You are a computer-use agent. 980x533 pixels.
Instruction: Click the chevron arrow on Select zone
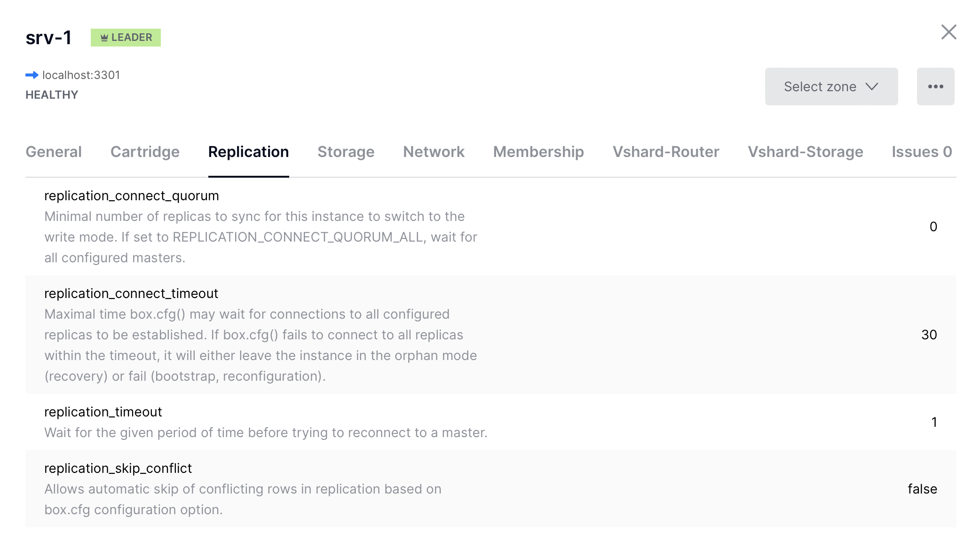click(x=872, y=87)
